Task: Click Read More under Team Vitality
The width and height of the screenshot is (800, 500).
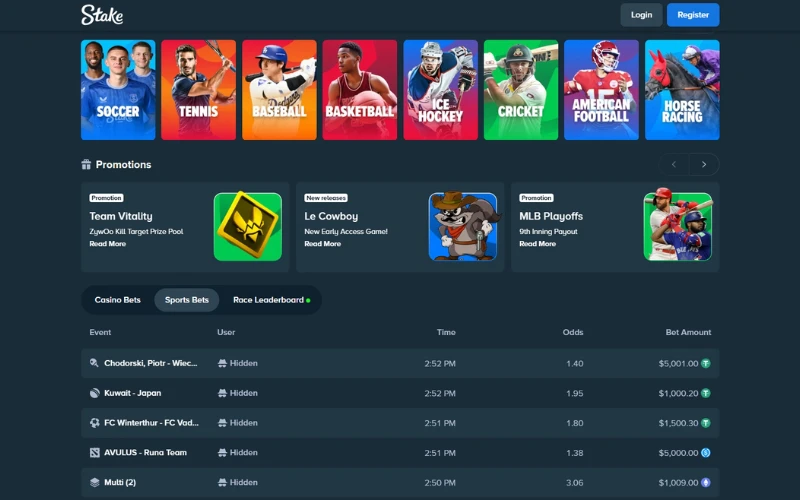Action: pyautogui.click(x=108, y=244)
